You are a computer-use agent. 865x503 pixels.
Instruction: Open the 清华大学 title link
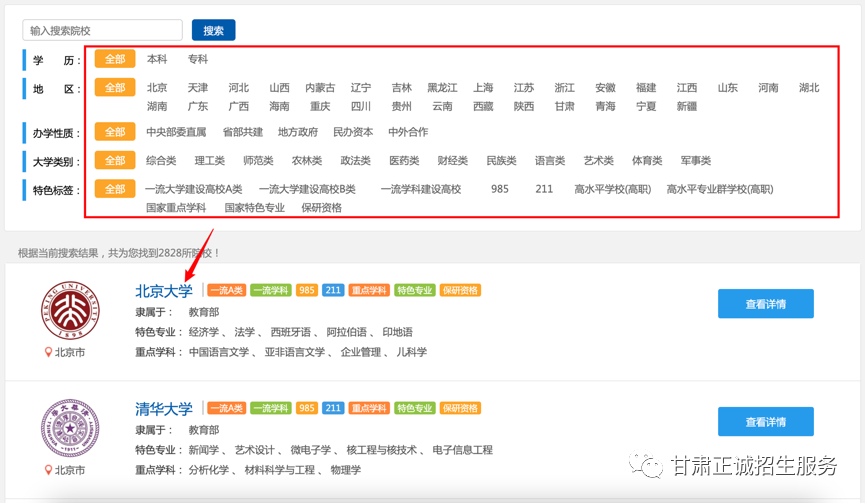(x=164, y=409)
